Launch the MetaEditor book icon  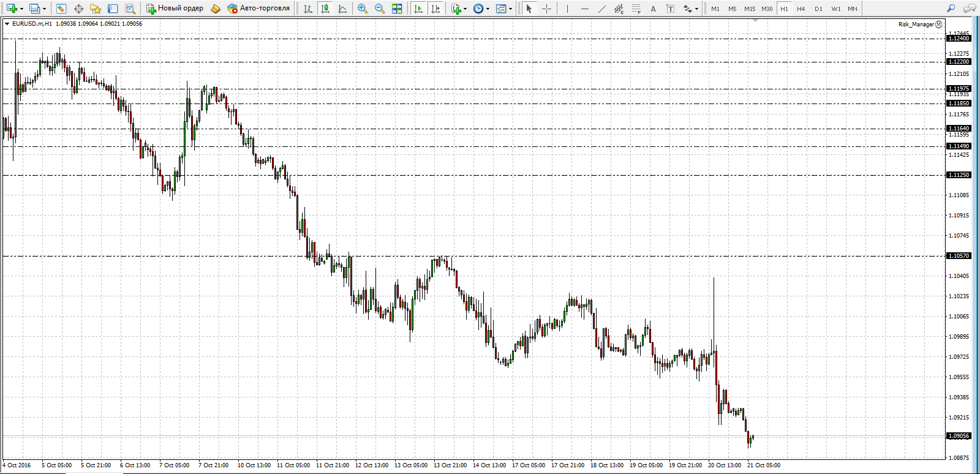[215, 9]
